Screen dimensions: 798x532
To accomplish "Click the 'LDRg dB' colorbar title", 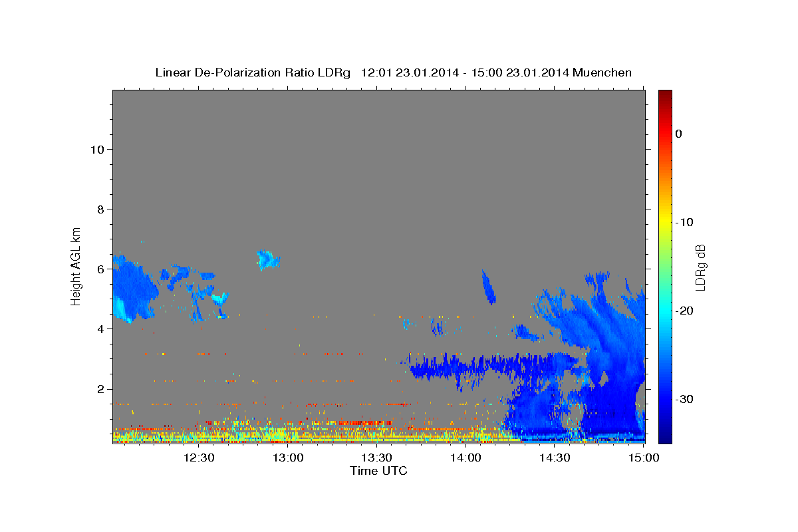I will tap(700, 267).
